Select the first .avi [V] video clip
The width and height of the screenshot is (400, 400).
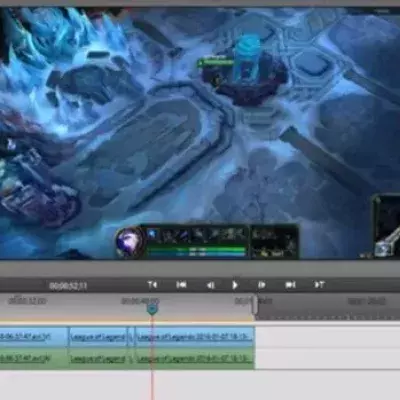click(x=34, y=337)
